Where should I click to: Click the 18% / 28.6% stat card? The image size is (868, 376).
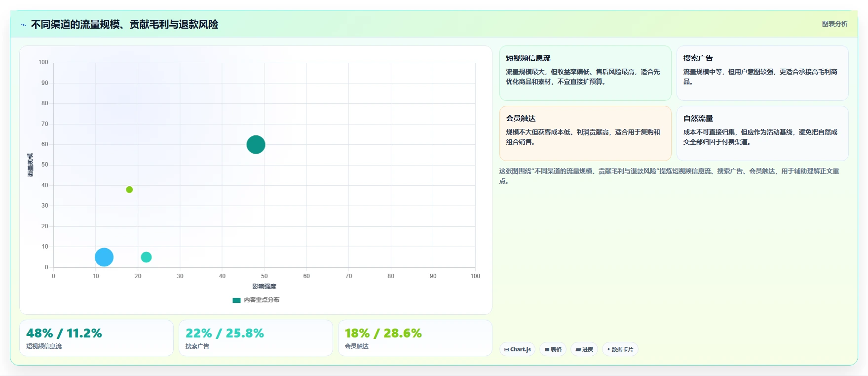(415, 338)
